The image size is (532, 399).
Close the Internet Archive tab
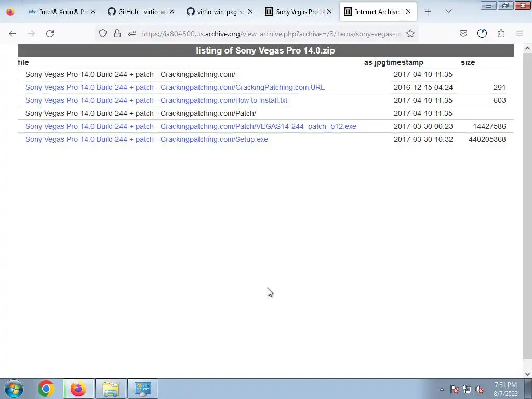tap(408, 11)
